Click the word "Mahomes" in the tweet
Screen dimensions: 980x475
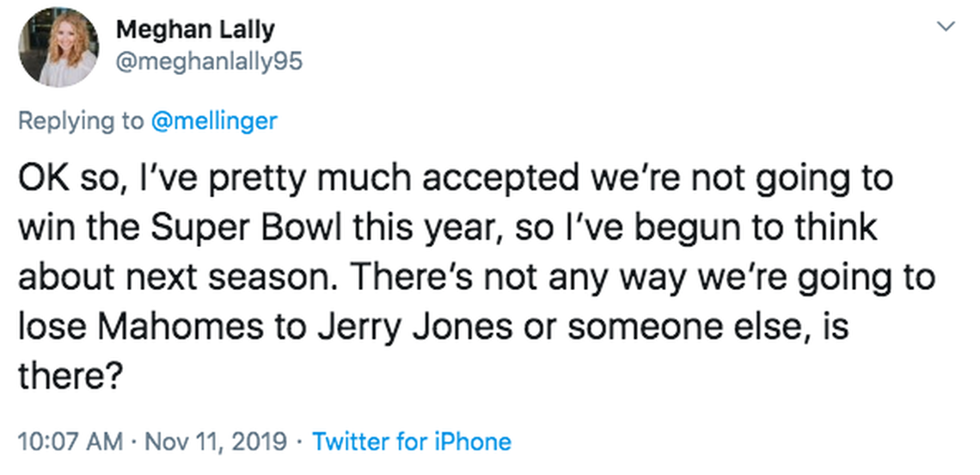pos(175,327)
